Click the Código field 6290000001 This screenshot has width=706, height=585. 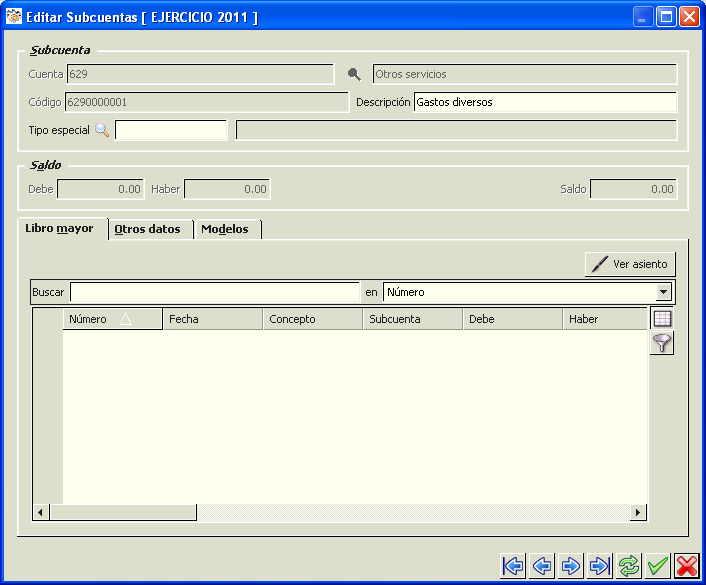[207, 102]
